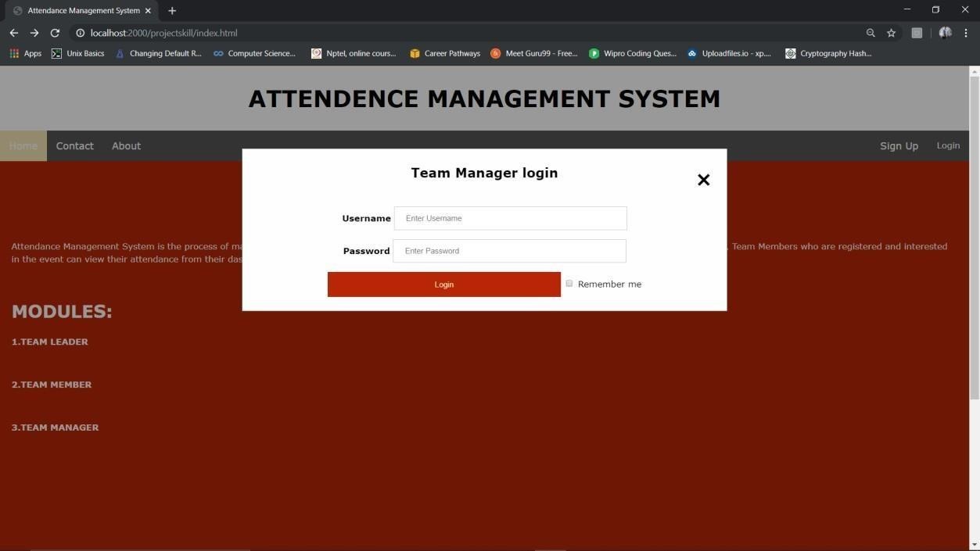980x551 pixels.
Task: Tick the Remember me checkbox
Action: click(x=569, y=284)
